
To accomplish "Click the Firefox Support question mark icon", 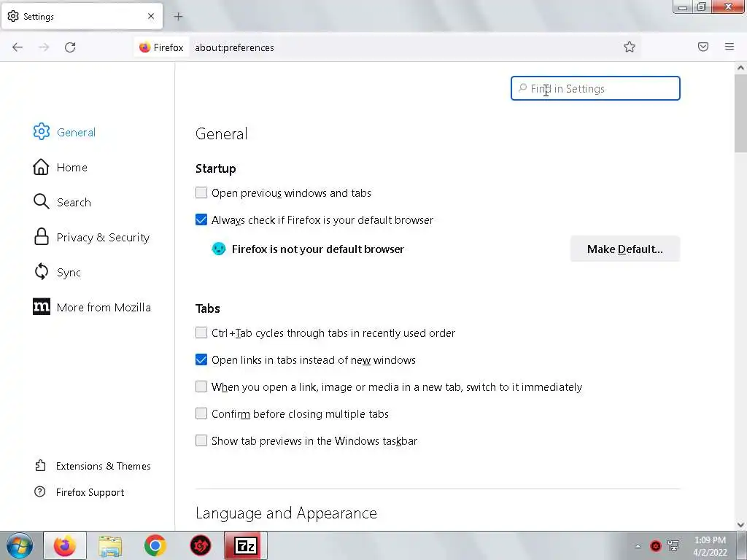I will coord(40,491).
